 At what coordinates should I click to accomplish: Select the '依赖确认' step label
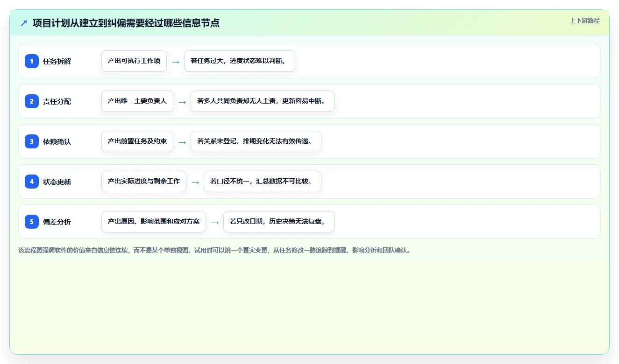coord(57,141)
